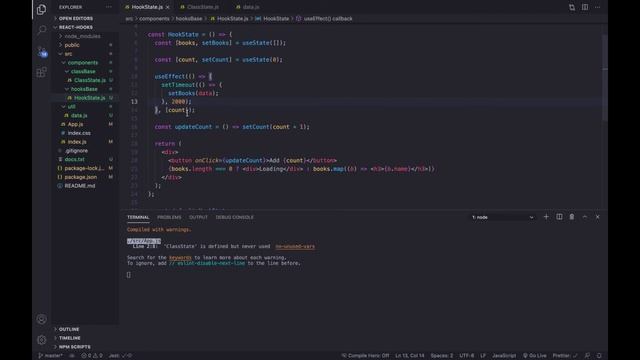The height and width of the screenshot is (360, 640).
Task: Click the Prettier status item
Action: tap(565, 356)
